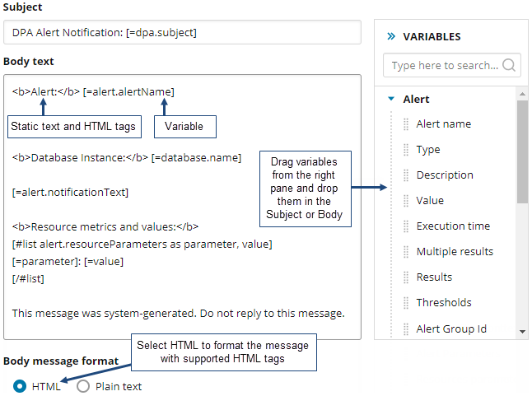Select the Value variable item

(x=430, y=201)
